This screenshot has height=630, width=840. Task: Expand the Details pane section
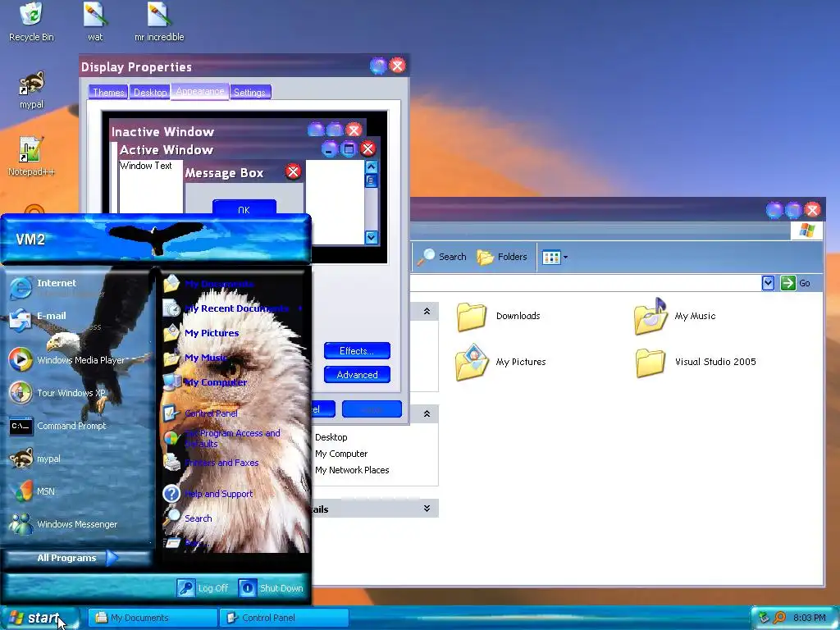pos(427,508)
